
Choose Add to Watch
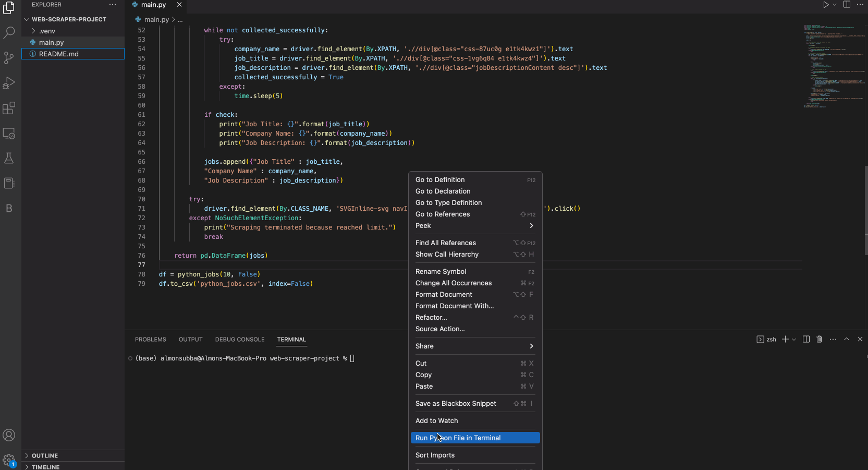pos(475,421)
